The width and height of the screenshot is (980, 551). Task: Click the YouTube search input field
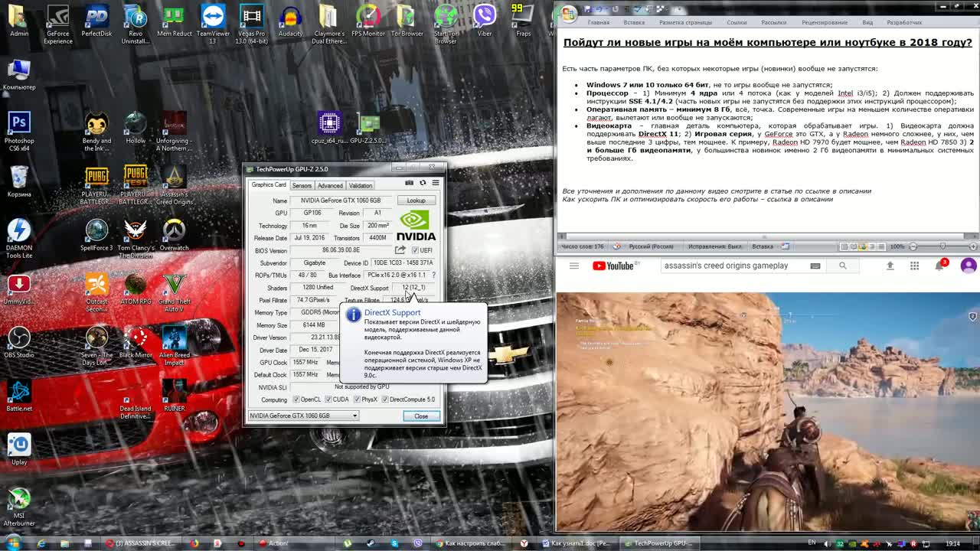(733, 266)
